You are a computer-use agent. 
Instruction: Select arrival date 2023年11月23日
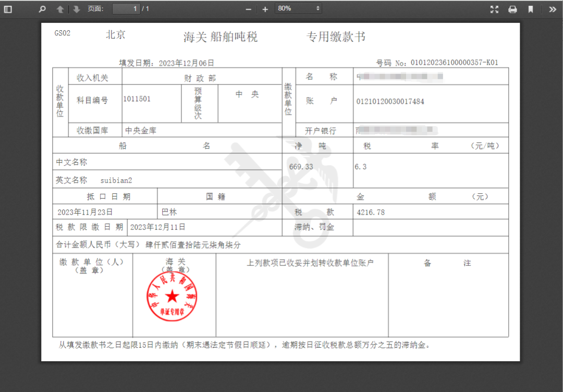pyautogui.click(x=85, y=212)
